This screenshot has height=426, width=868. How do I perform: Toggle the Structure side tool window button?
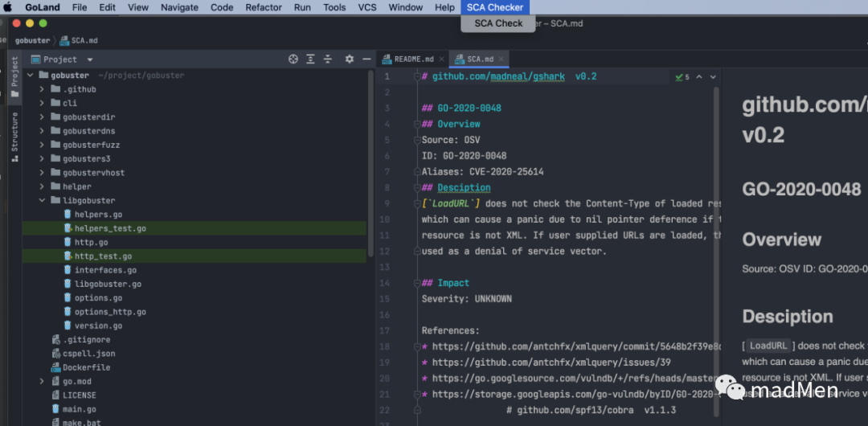pyautogui.click(x=15, y=137)
